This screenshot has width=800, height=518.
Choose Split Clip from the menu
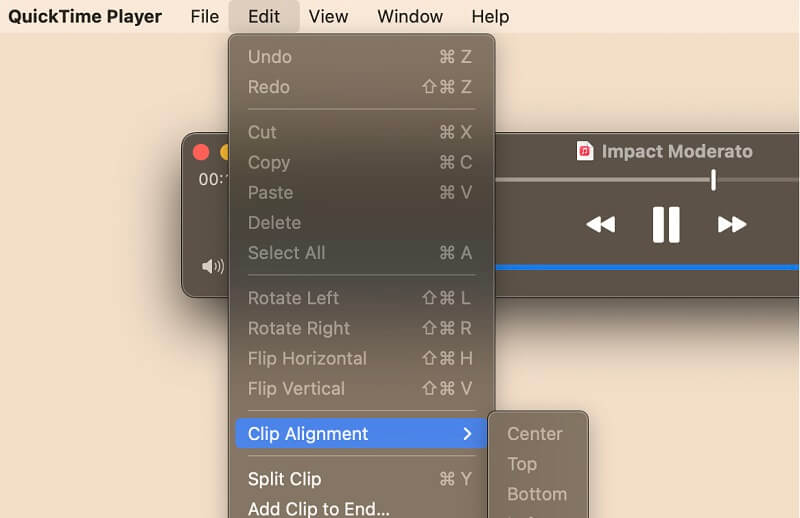tap(360, 479)
